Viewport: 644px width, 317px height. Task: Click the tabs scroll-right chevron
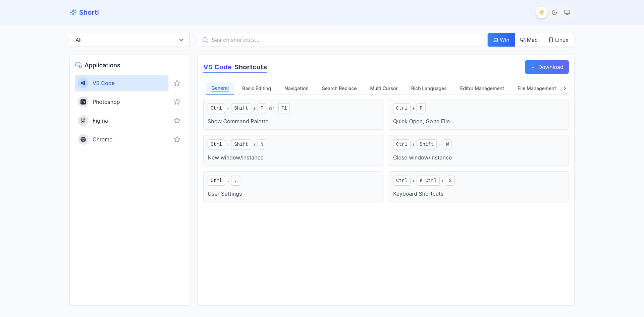tap(565, 88)
